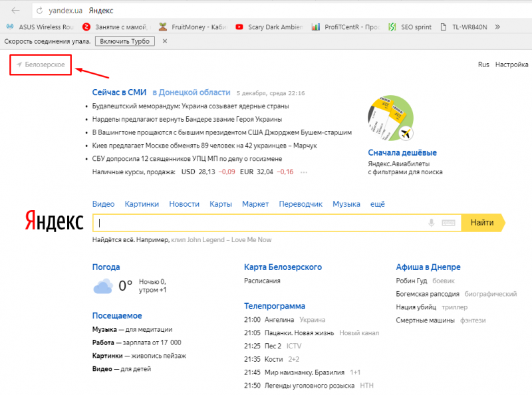This screenshot has width=532, height=395.
Task: Open Нардепы Бандере news headline
Action: click(187, 120)
